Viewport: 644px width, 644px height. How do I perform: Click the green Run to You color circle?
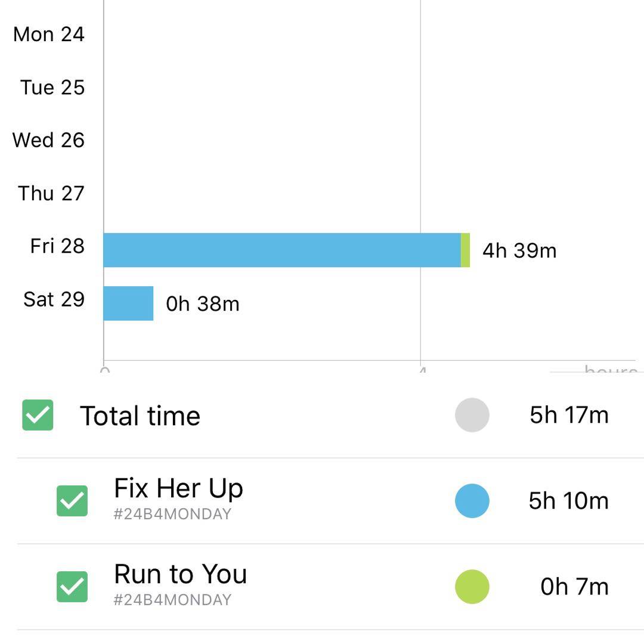(472, 587)
